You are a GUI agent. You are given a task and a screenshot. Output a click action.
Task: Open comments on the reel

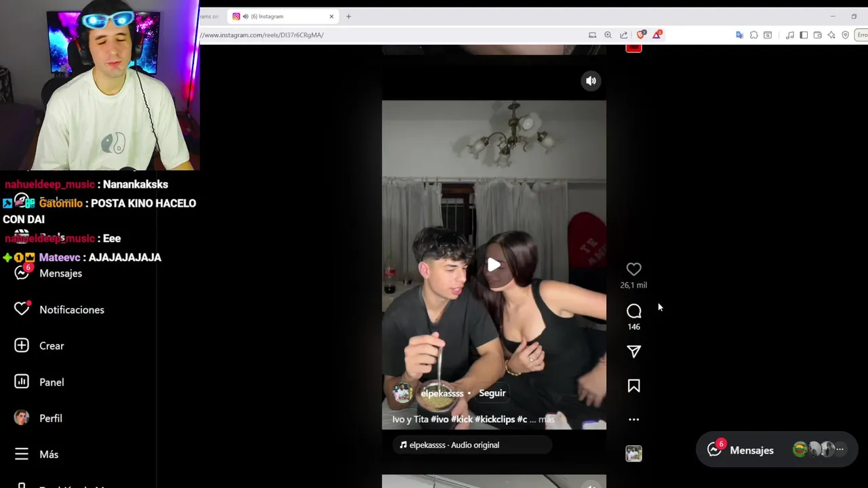click(x=633, y=311)
